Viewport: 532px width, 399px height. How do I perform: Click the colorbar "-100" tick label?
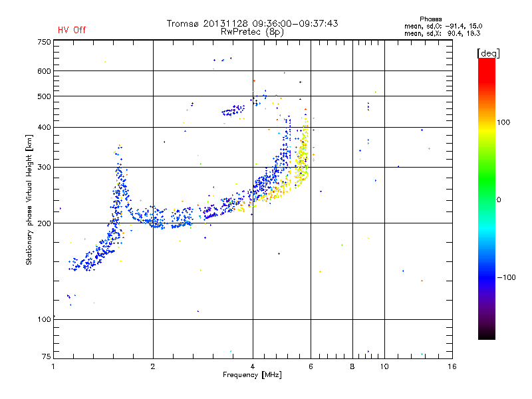[506, 277]
